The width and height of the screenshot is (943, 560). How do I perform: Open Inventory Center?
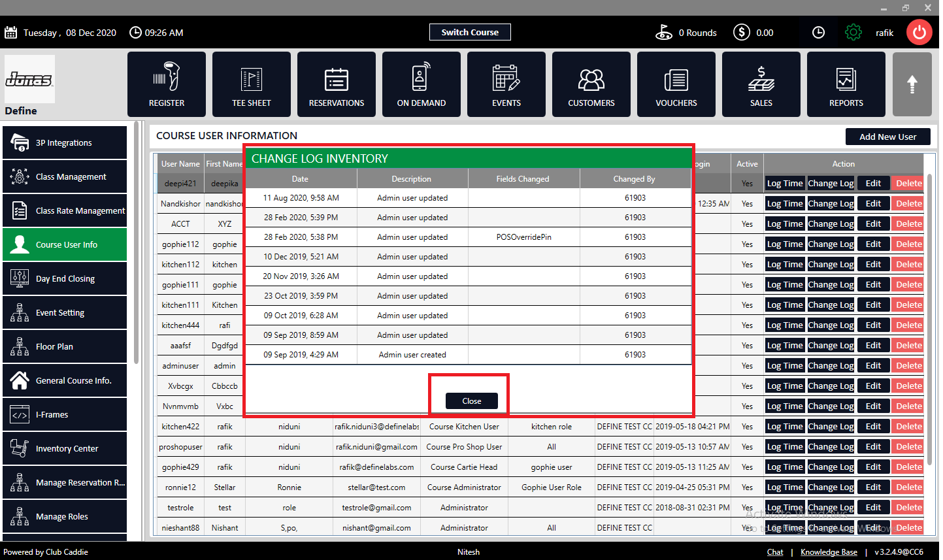65,448
